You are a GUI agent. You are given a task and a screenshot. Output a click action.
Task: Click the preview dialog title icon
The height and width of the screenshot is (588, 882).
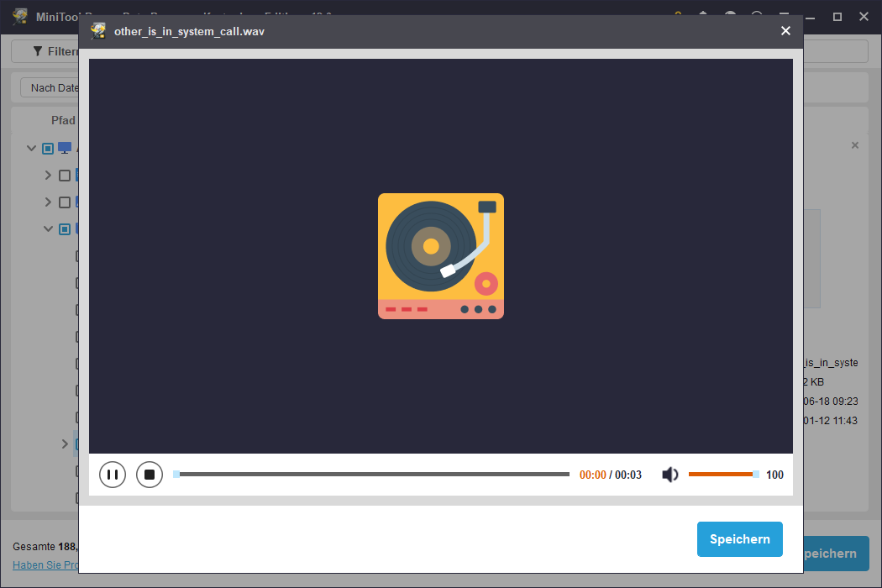point(99,31)
